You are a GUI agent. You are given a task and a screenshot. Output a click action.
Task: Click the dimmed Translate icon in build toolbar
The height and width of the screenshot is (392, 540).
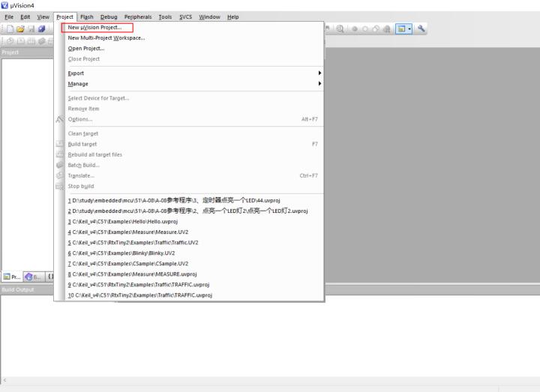(x=10, y=41)
